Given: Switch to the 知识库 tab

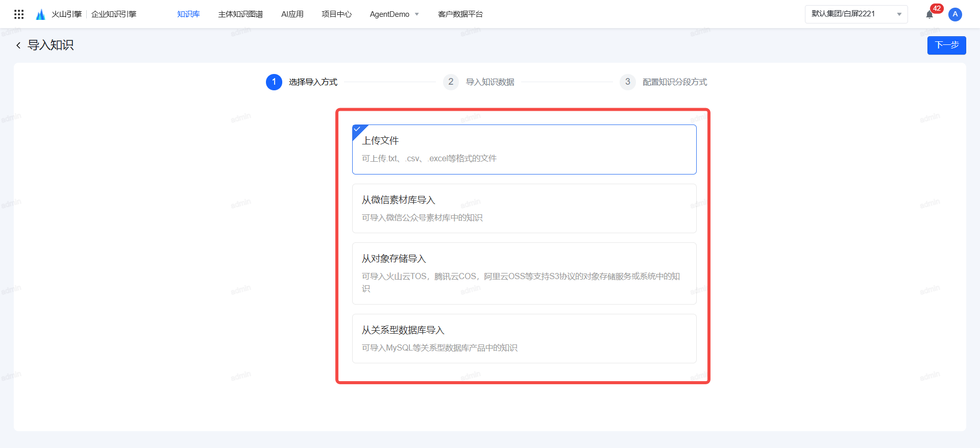Looking at the screenshot, I should click(x=188, y=14).
